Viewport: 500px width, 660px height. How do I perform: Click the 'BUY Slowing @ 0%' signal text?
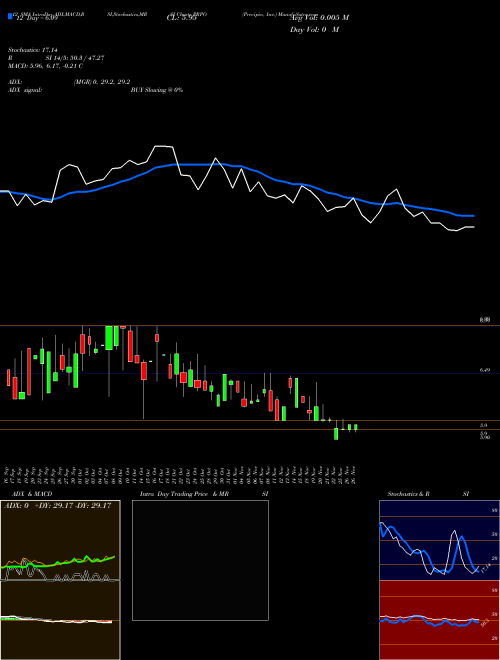[157, 90]
